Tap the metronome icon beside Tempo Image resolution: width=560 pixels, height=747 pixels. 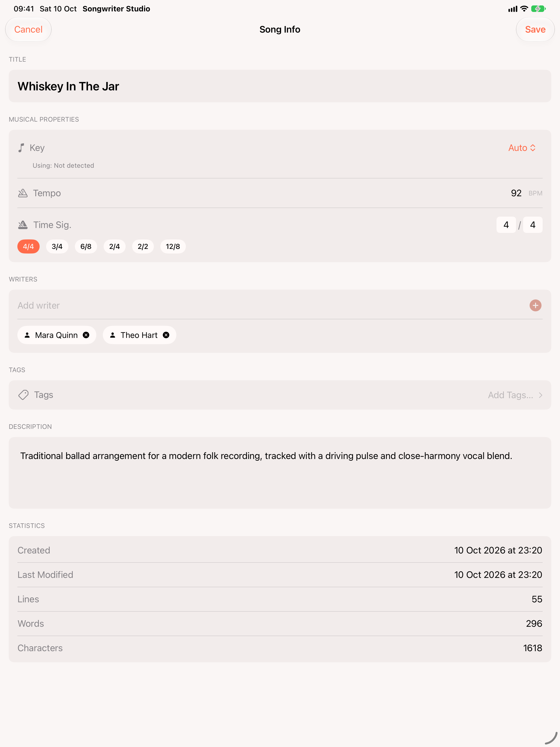click(23, 193)
